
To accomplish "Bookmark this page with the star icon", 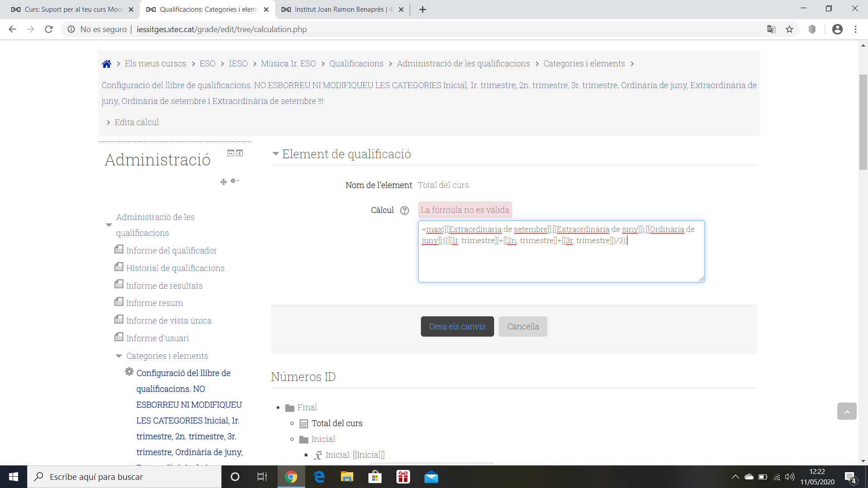I will coord(789,29).
